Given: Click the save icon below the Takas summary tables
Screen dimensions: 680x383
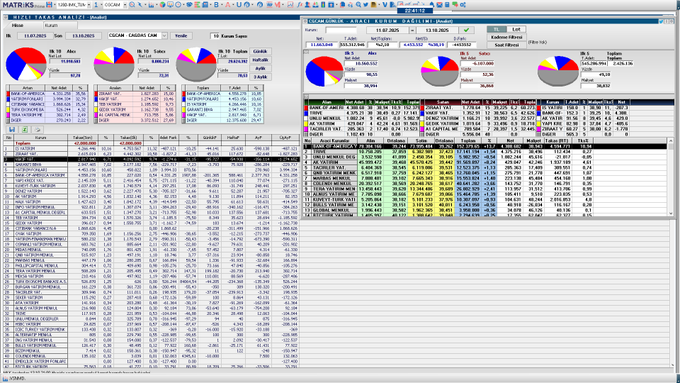Looking at the screenshot, I should click(12, 129).
